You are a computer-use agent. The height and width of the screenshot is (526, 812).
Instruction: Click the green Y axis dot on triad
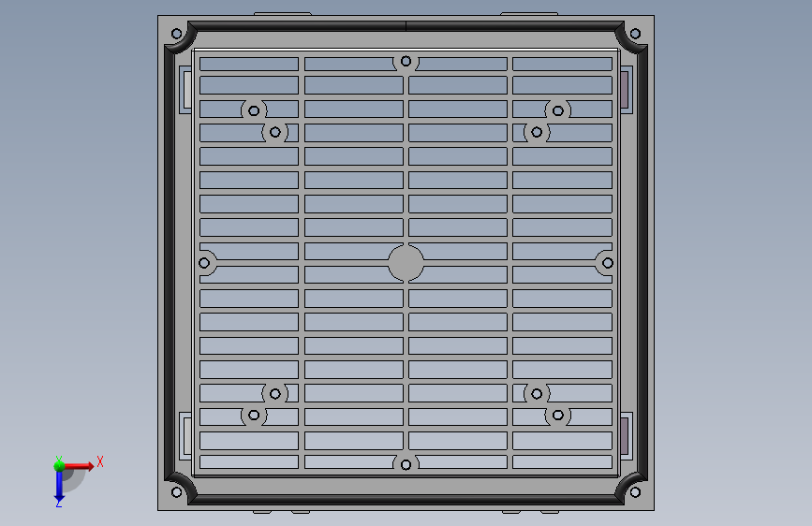59,466
